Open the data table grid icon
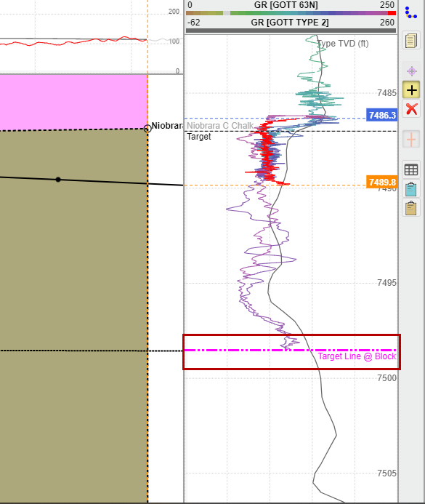 point(411,169)
